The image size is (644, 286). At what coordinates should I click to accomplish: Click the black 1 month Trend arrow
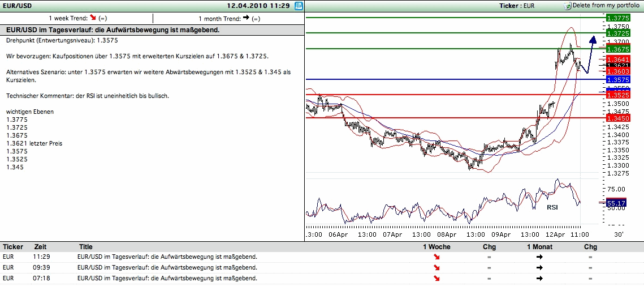[247, 18]
